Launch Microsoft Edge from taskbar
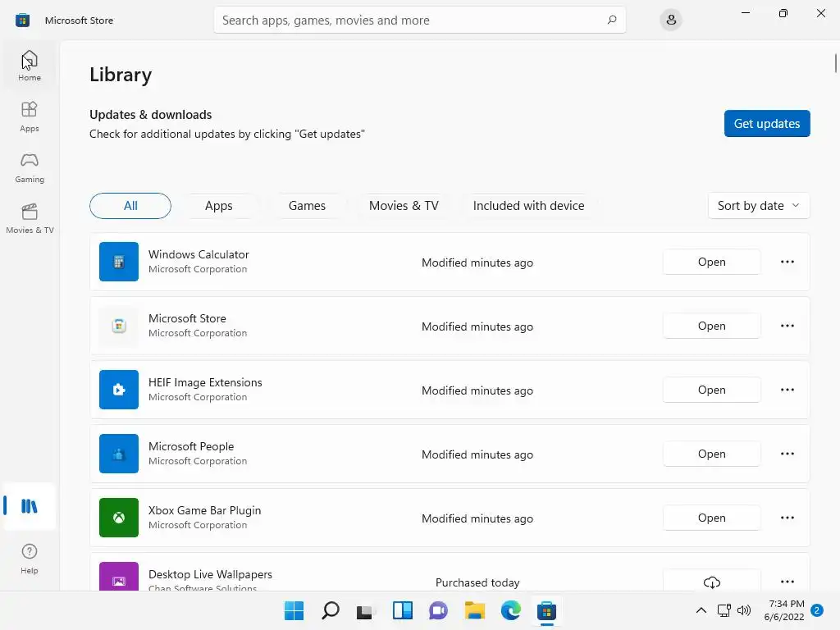 click(x=510, y=610)
